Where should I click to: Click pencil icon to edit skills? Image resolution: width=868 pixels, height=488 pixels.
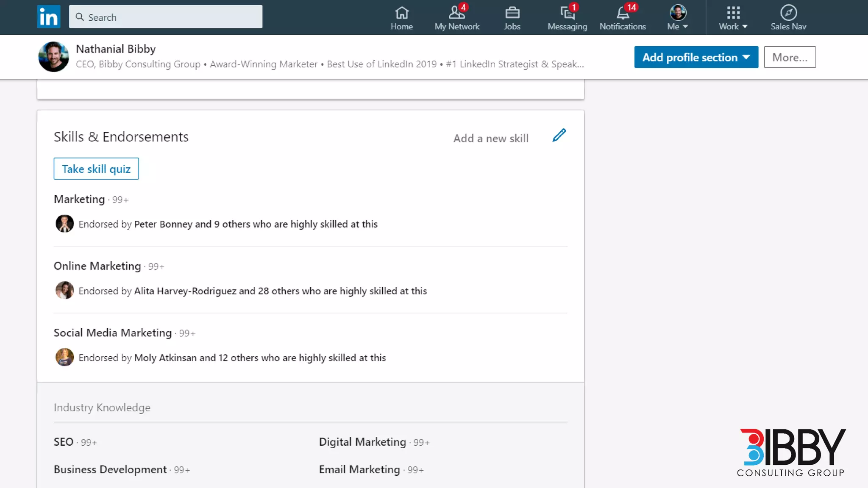pyautogui.click(x=559, y=136)
